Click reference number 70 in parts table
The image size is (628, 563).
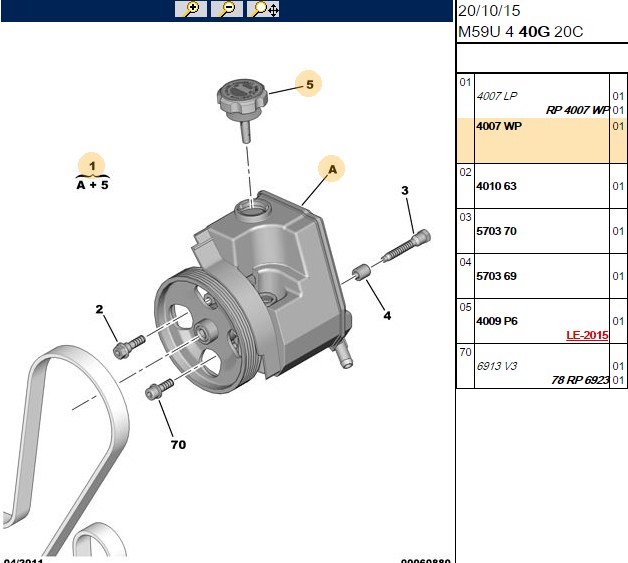click(465, 352)
